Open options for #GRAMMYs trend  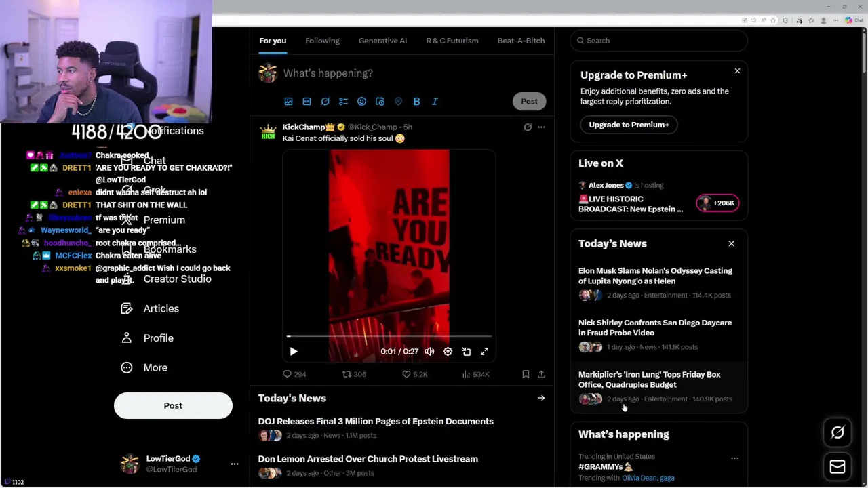pos(734,458)
